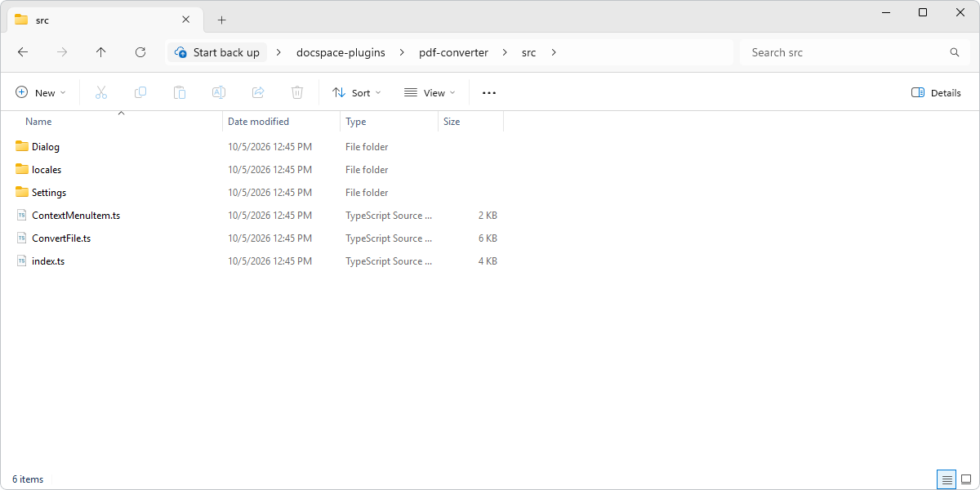Image resolution: width=980 pixels, height=490 pixels.
Task: Click the Copy icon in toolbar
Action: [140, 93]
